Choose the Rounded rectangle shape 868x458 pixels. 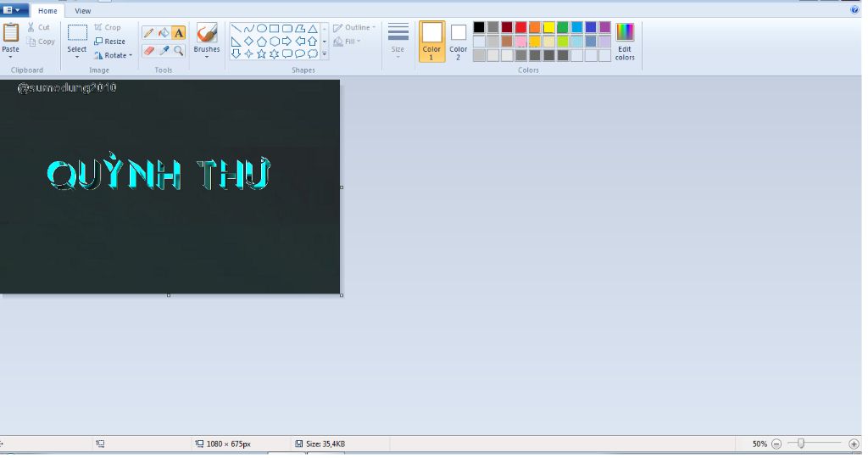point(287,29)
